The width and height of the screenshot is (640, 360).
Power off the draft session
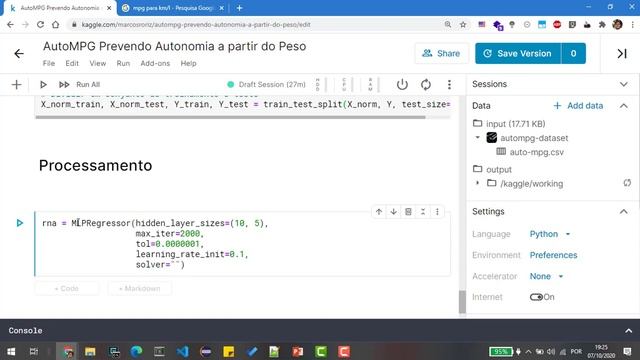[x=402, y=84]
